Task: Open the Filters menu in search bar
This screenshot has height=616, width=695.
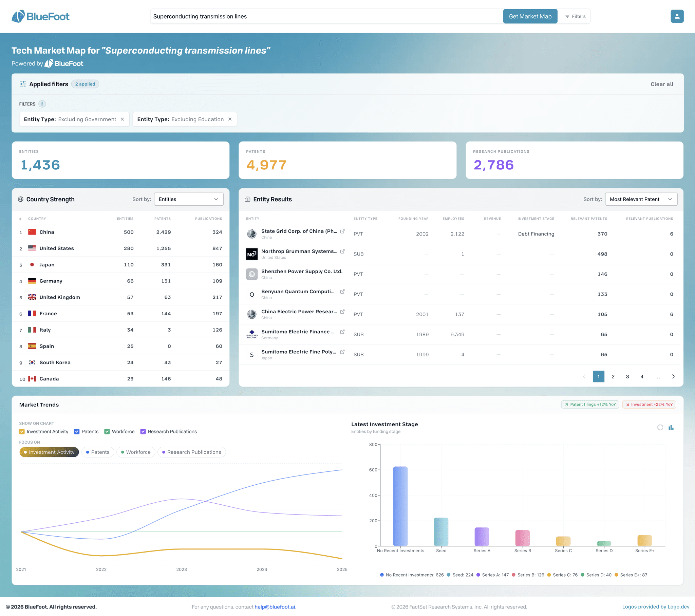Action: 575,16
